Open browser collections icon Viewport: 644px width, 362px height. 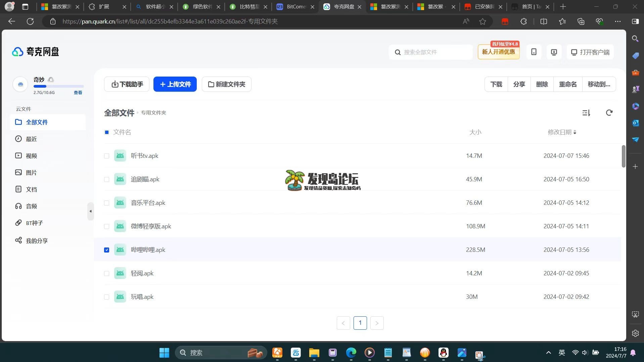(x=581, y=21)
